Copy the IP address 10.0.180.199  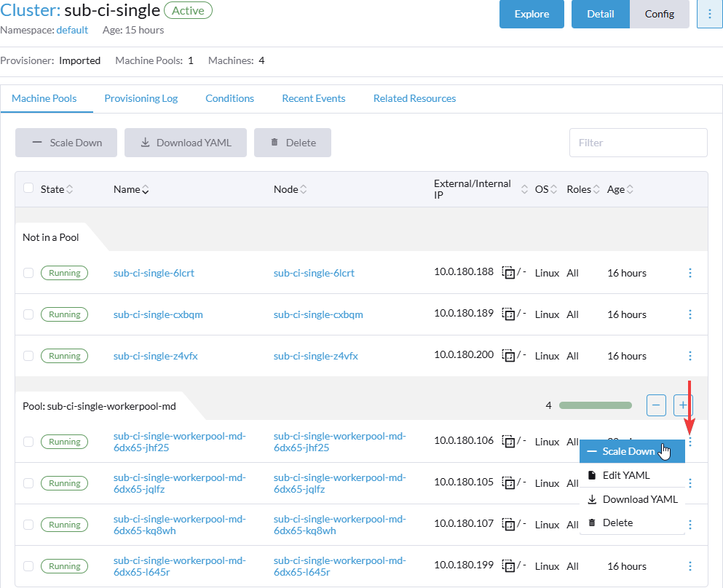coord(509,566)
